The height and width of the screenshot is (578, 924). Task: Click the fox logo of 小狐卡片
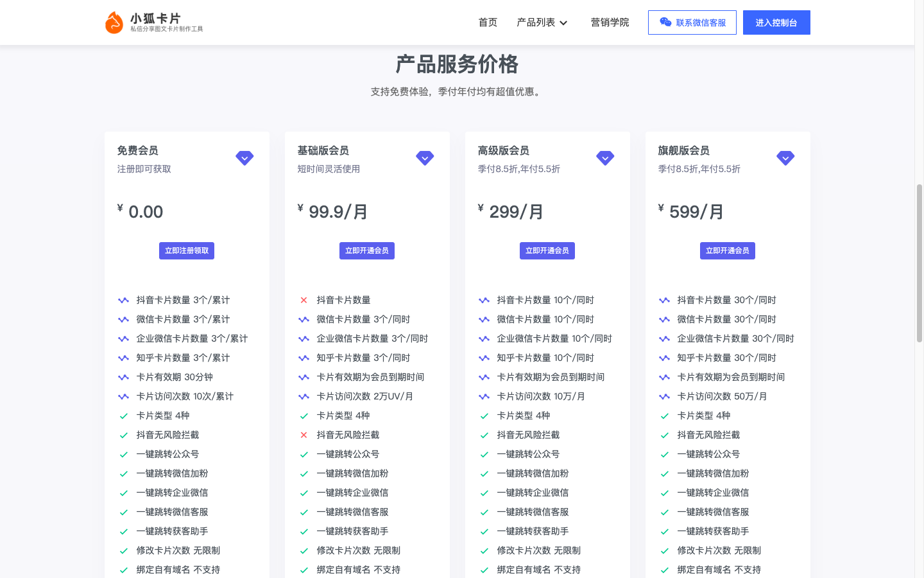coord(114,22)
